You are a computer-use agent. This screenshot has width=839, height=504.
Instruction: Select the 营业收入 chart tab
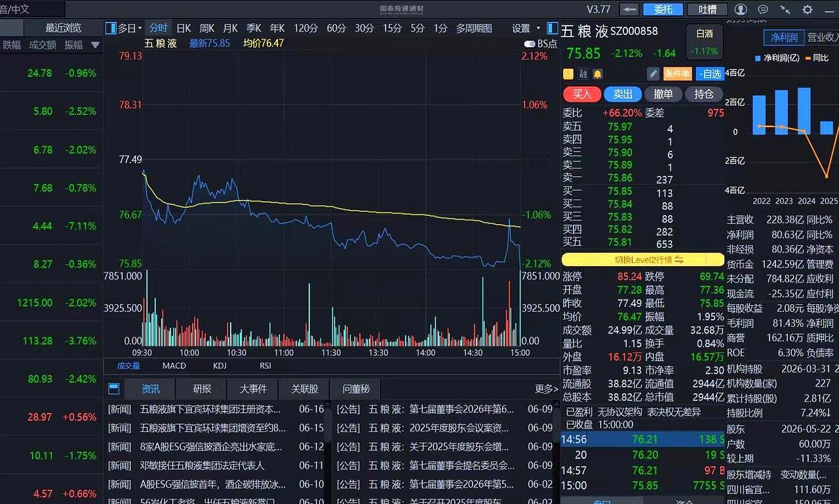pos(822,37)
